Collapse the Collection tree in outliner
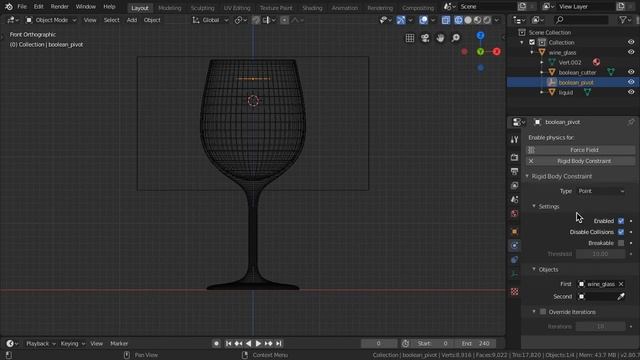Image resolution: width=640 pixels, height=360 pixels. tap(522, 42)
